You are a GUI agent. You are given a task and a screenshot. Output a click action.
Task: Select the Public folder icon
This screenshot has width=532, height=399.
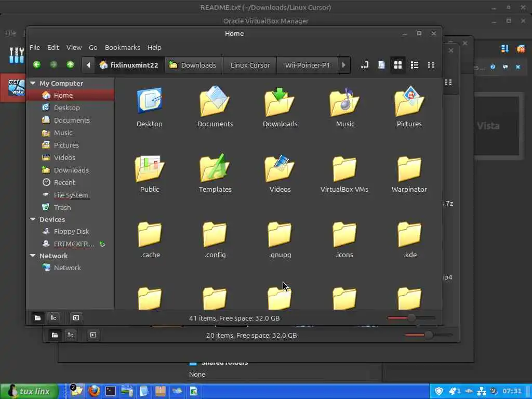point(150,173)
